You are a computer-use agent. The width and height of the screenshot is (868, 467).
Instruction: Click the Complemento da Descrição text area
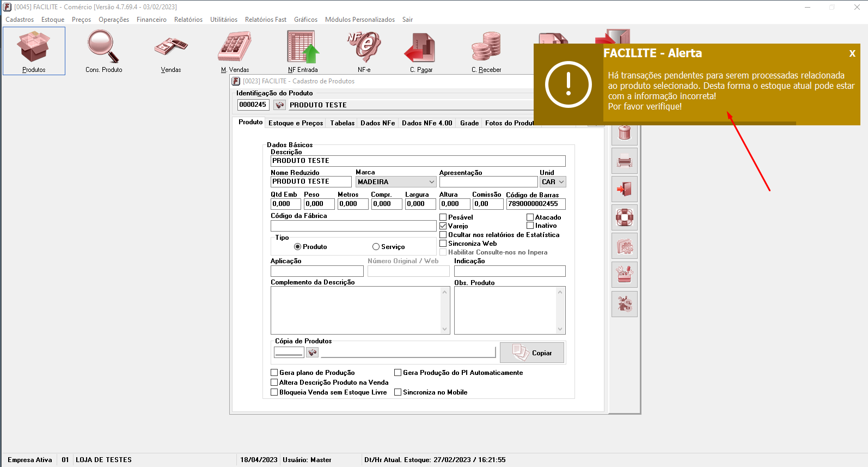click(x=360, y=310)
